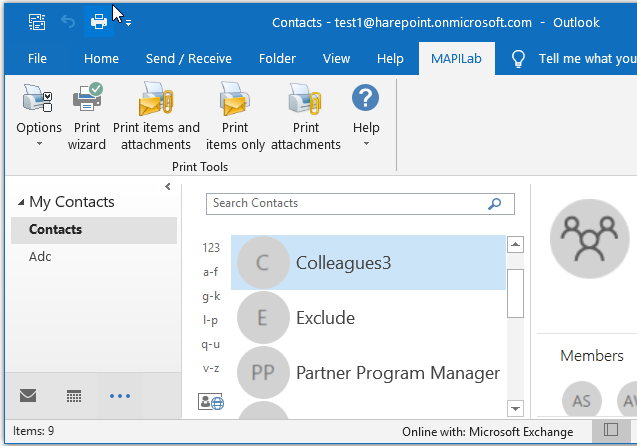
Task: Jump to contacts a-f
Action: pos(211,271)
